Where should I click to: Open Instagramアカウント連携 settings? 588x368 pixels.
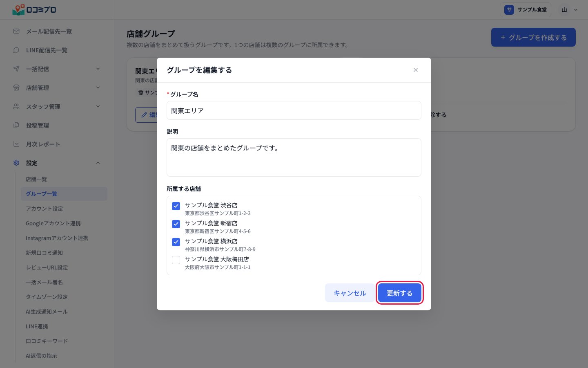(x=64, y=238)
